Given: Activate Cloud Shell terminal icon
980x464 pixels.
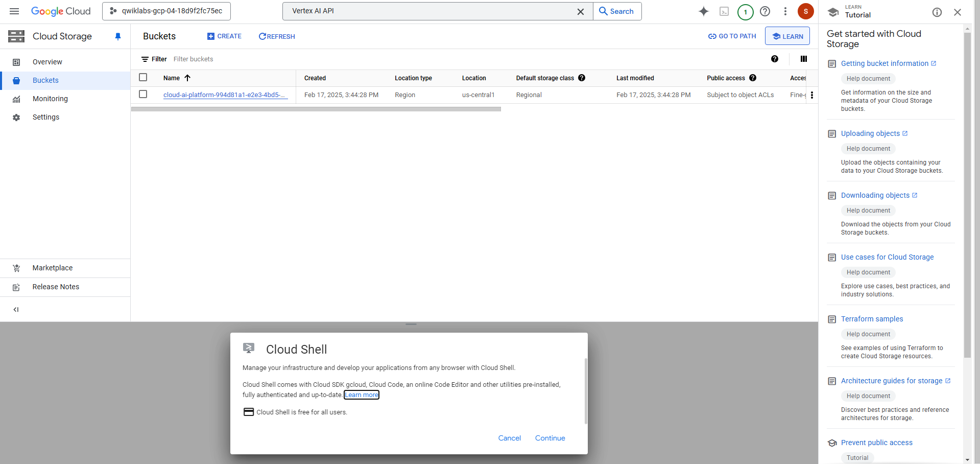Looking at the screenshot, I should (x=724, y=11).
